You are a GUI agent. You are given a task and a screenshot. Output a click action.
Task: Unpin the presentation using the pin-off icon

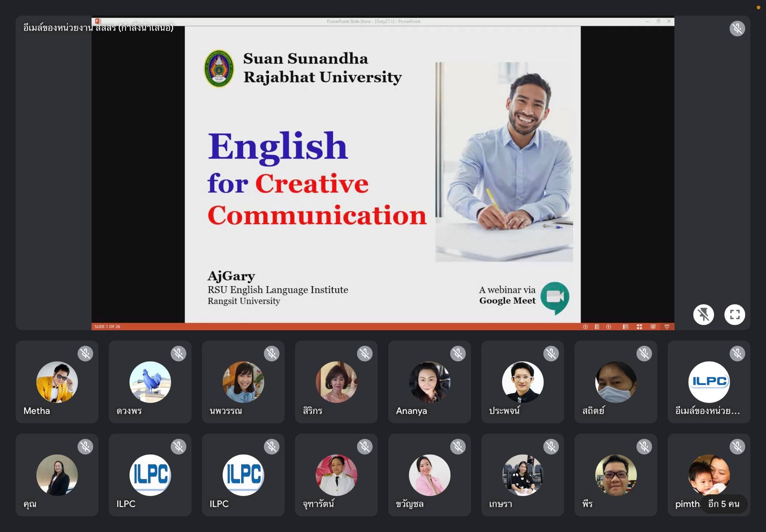point(703,314)
